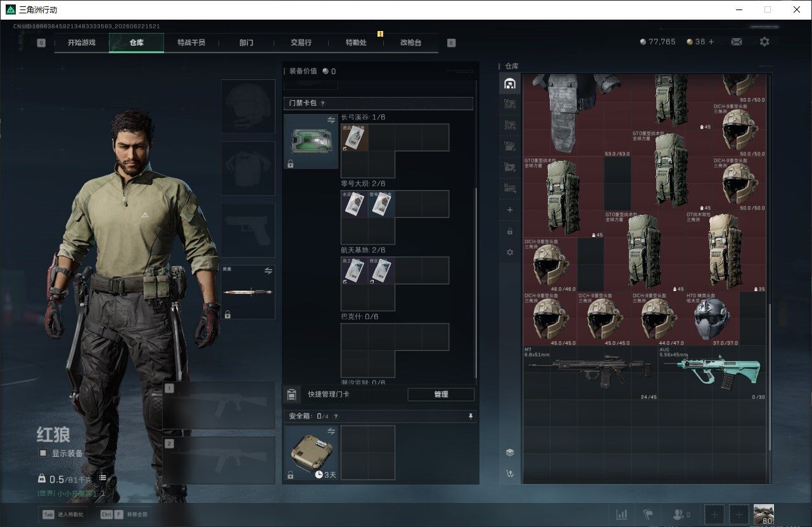Select the D7战术背包 backpack
Image resolution: width=812 pixels, height=527 pixels.
click(x=725, y=251)
